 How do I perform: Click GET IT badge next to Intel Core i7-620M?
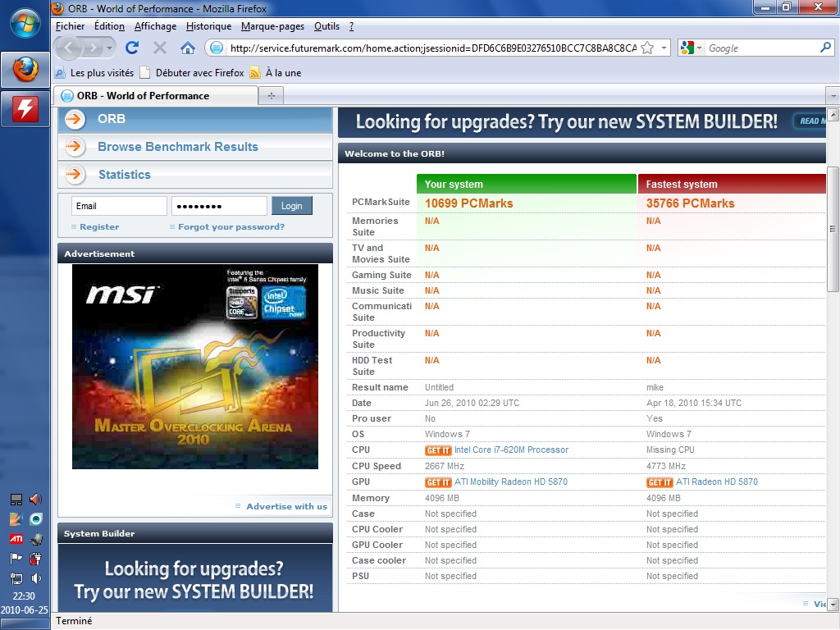coord(438,450)
